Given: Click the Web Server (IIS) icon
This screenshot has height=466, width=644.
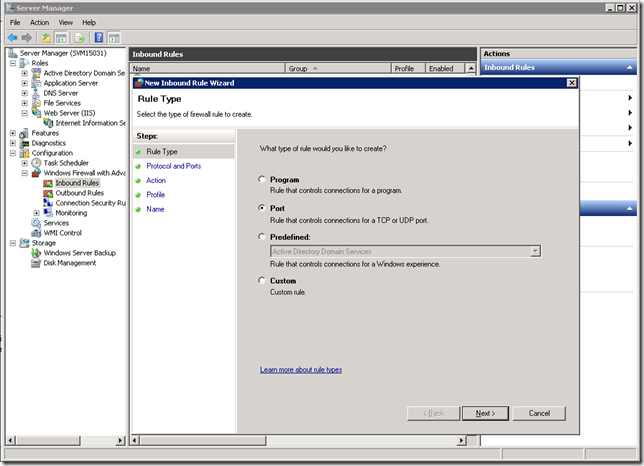Looking at the screenshot, I should coord(36,113).
